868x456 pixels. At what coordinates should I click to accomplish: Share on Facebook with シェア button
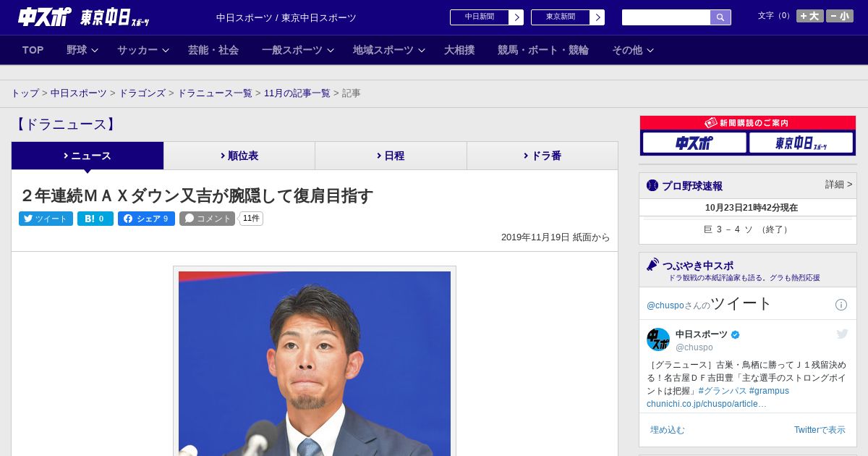[146, 219]
